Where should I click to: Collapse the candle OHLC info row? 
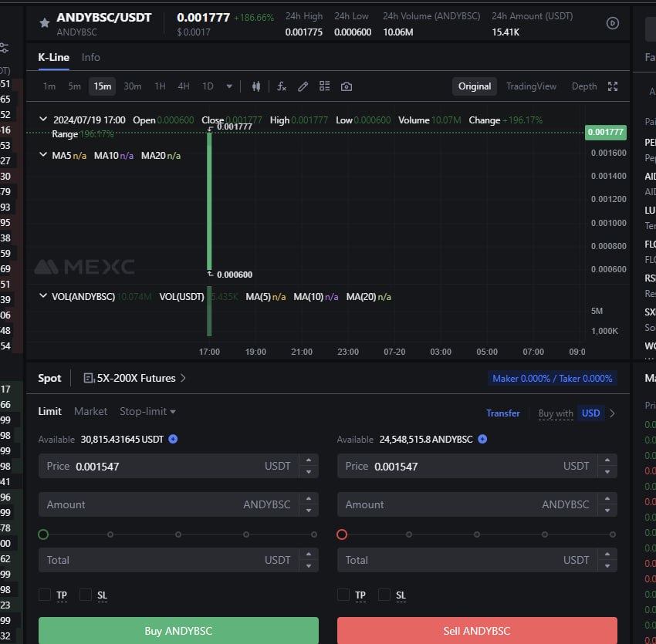(x=42, y=120)
